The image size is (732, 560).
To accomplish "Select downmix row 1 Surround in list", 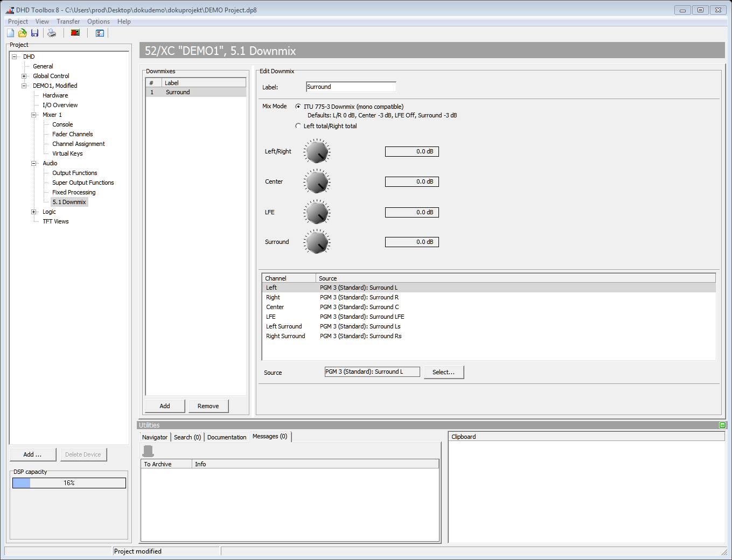I will click(x=196, y=92).
